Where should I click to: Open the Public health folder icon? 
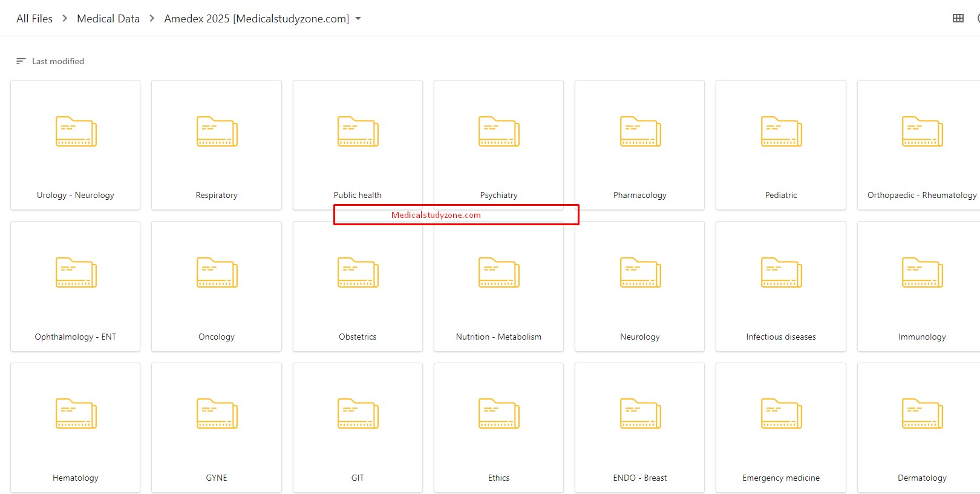358,131
